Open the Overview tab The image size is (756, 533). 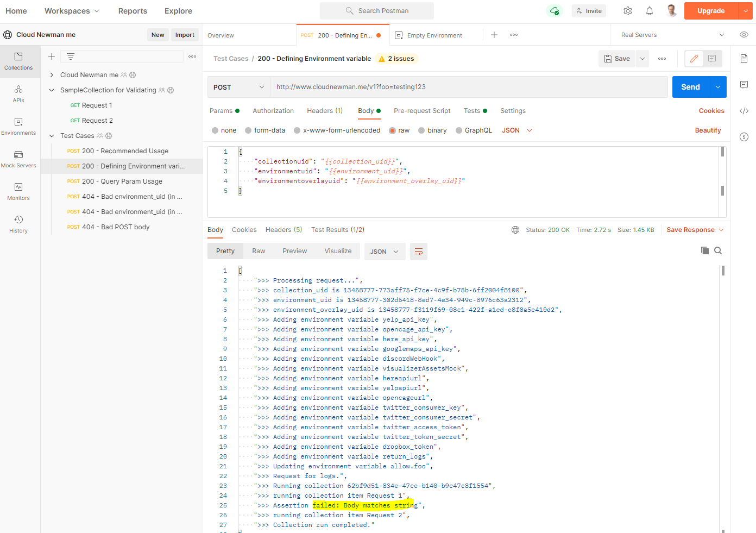tap(220, 35)
